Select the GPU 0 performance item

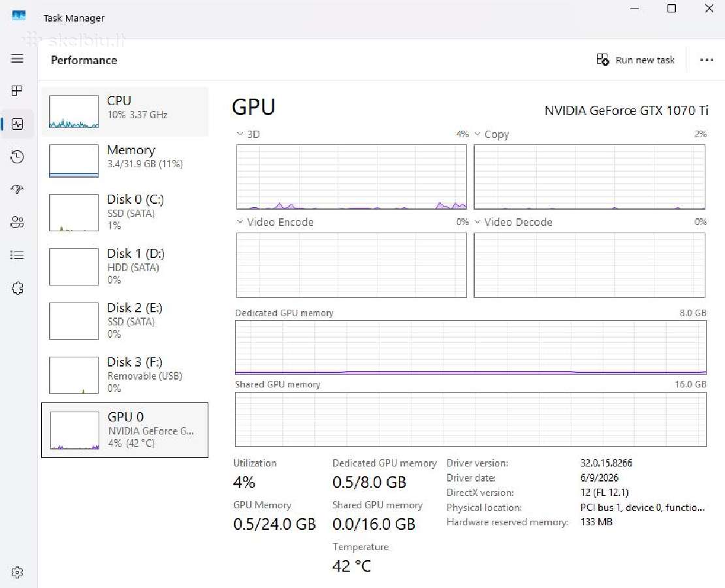(125, 431)
